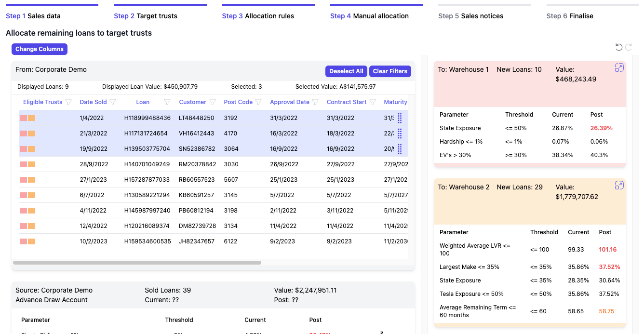Click the Clear Filters button
The width and height of the screenshot is (644, 334).
[390, 71]
